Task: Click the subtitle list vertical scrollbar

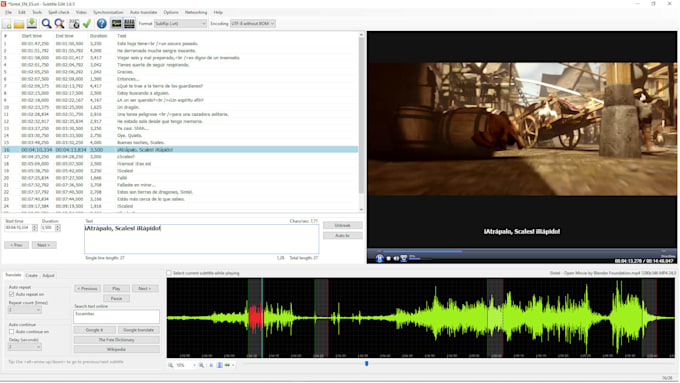Action: click(x=361, y=121)
